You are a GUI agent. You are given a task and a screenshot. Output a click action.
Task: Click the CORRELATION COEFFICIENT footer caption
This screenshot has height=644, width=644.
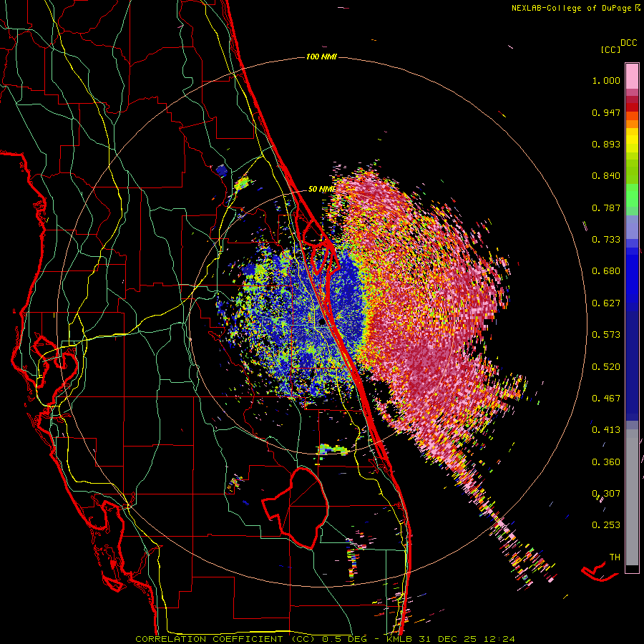coord(325,639)
